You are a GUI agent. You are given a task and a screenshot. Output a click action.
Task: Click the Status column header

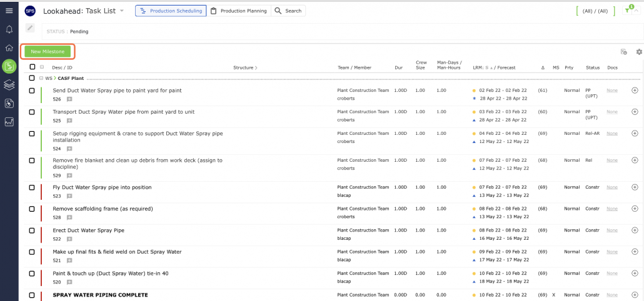(593, 67)
